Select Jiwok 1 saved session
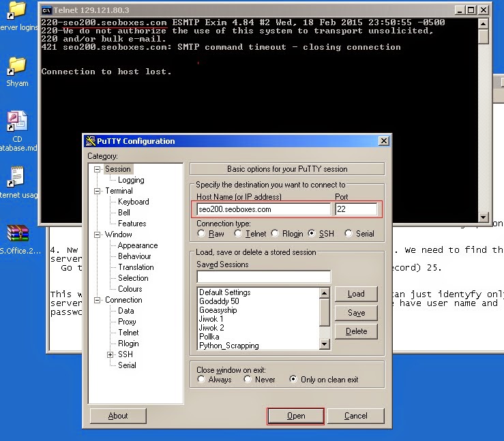Screen dimensions: 504x441 211,319
